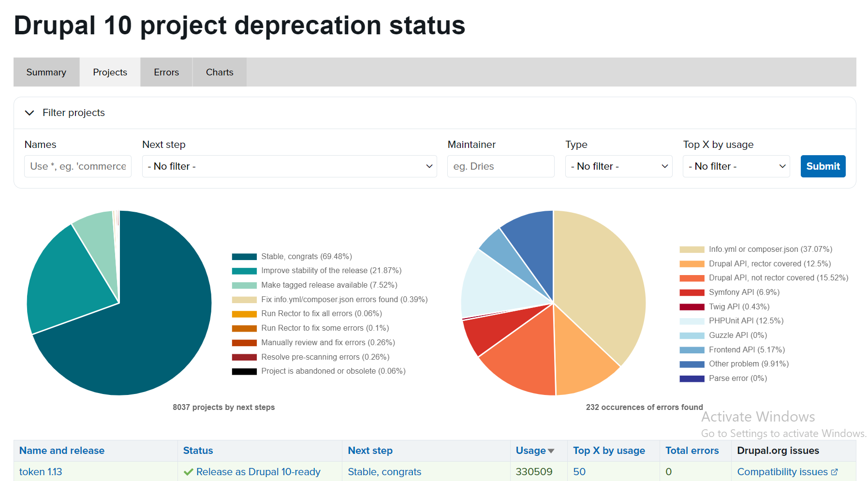Open token's Compatibility issues link

[x=782, y=472]
